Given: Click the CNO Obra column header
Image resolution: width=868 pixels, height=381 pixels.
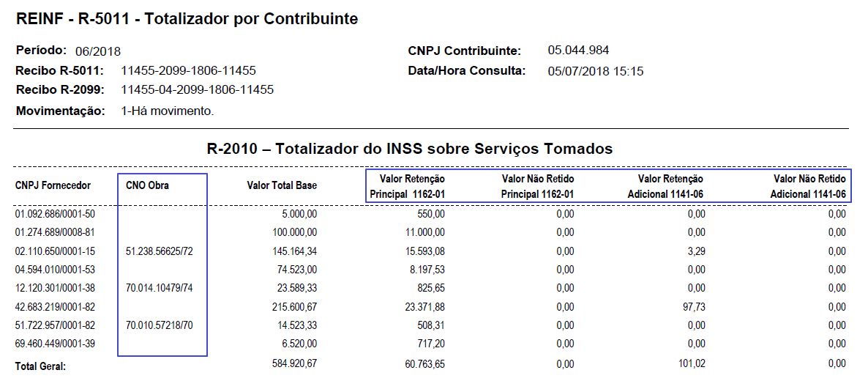Looking at the screenshot, I should 147,186.
